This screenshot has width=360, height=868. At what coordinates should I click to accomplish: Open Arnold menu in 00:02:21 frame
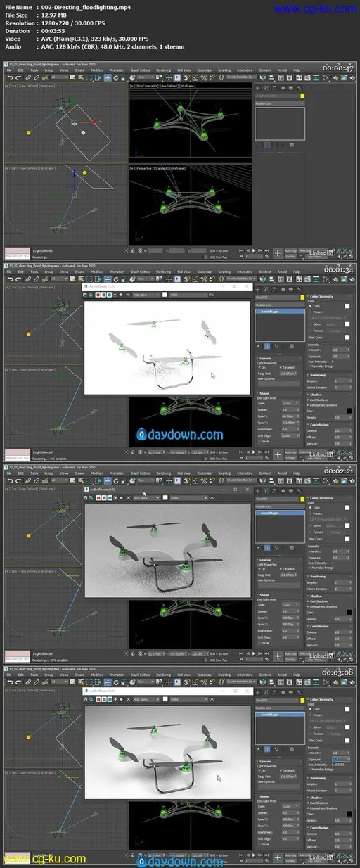pyautogui.click(x=282, y=473)
